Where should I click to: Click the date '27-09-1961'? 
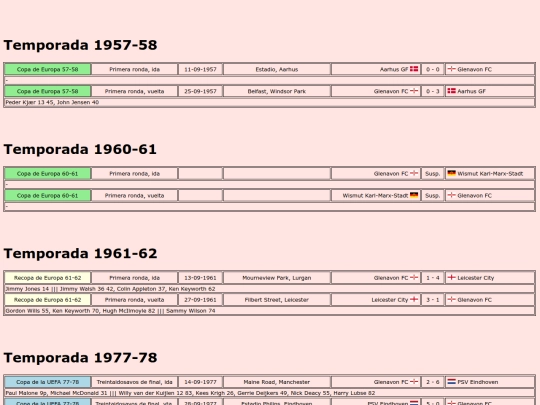(x=200, y=300)
